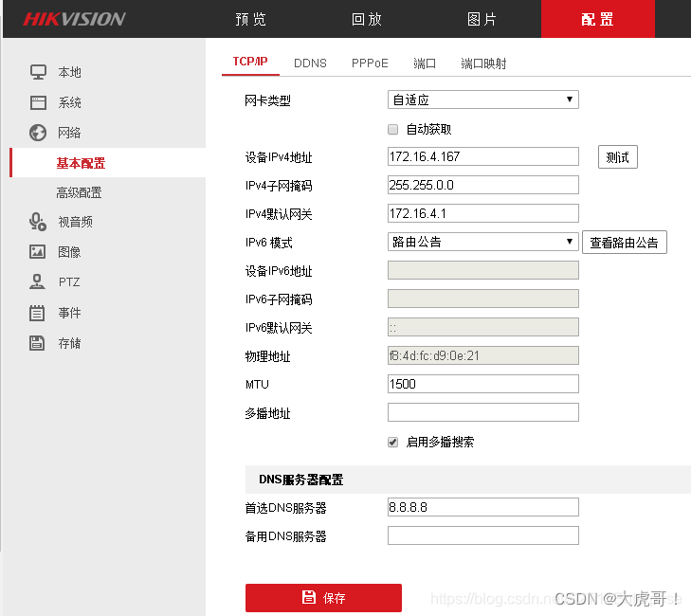The width and height of the screenshot is (691, 616).
Task: Click the MTU label
Action: (x=257, y=384)
